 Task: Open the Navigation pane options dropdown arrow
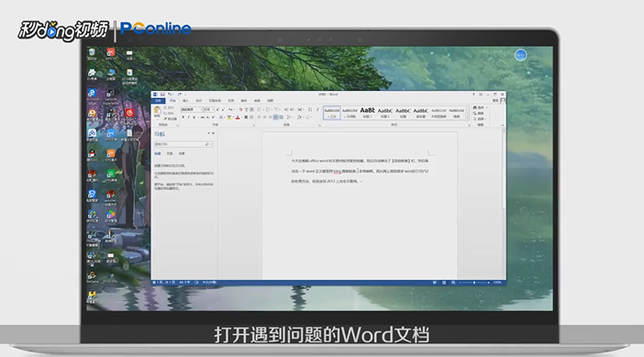tap(208, 133)
